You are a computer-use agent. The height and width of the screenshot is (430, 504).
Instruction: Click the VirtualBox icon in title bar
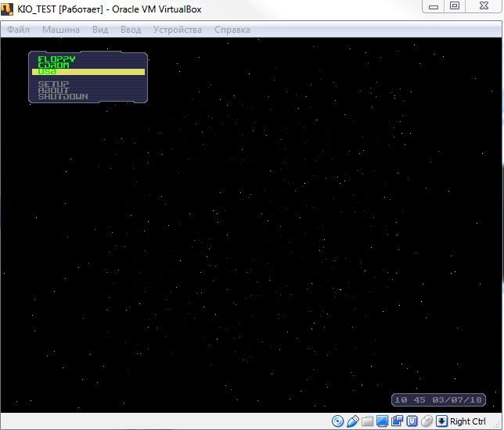pos(9,9)
